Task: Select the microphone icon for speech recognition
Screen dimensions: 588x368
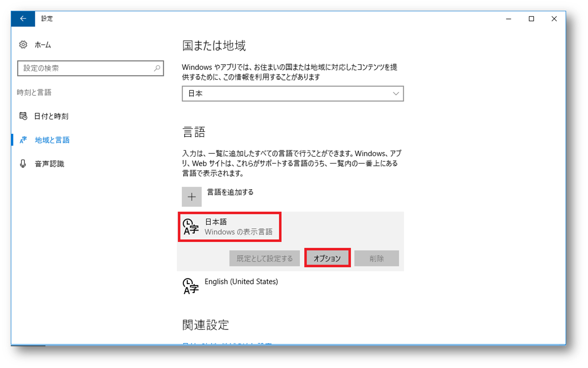Action: coord(23,164)
